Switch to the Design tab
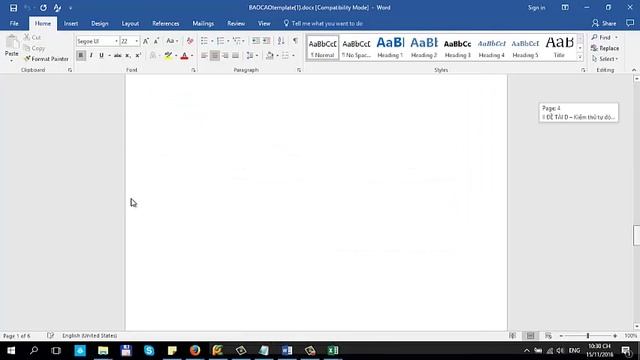 tap(100, 24)
